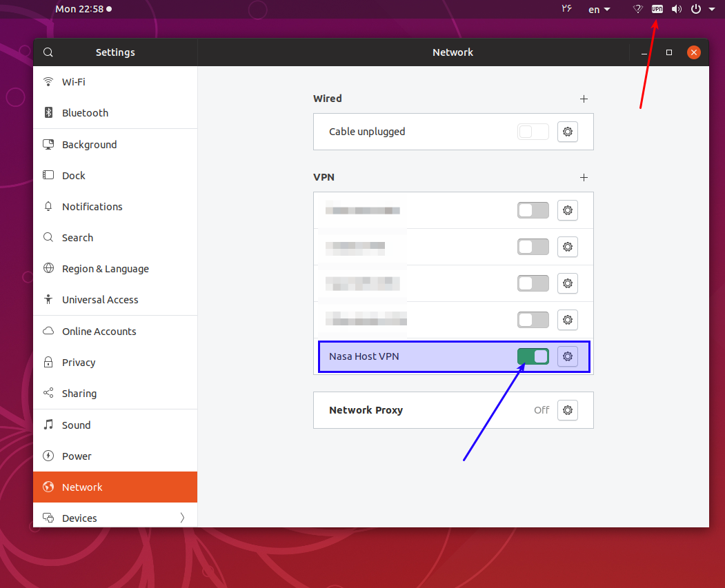
Task: Click the VPN indicator in top bar
Action: click(657, 9)
